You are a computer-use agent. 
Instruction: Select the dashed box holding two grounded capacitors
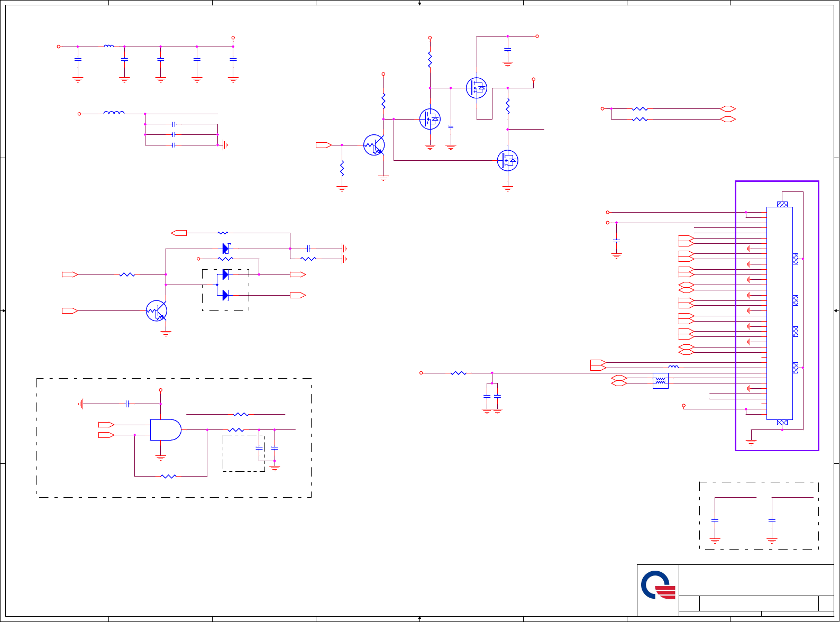759,516
